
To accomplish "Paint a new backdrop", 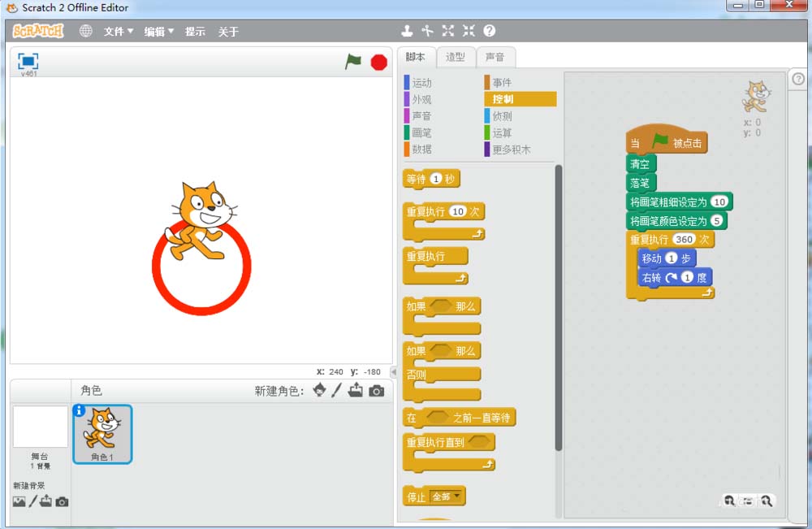I will tap(32, 501).
